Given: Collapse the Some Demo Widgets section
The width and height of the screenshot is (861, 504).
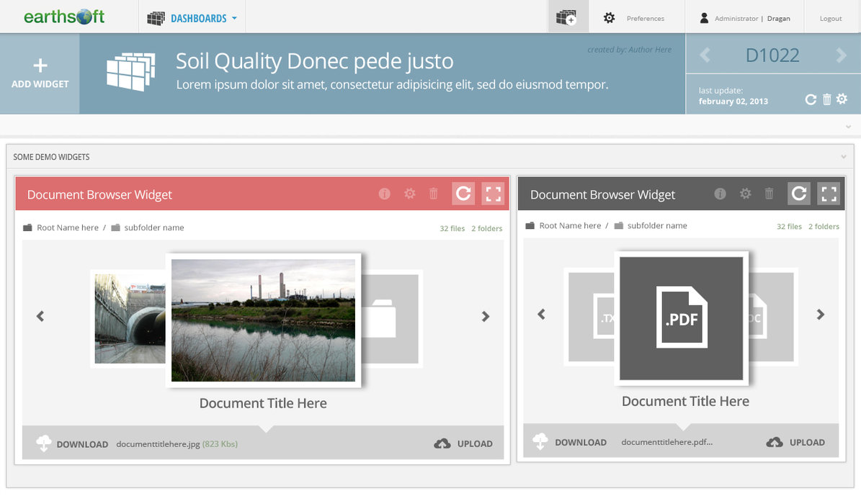Looking at the screenshot, I should point(843,156).
